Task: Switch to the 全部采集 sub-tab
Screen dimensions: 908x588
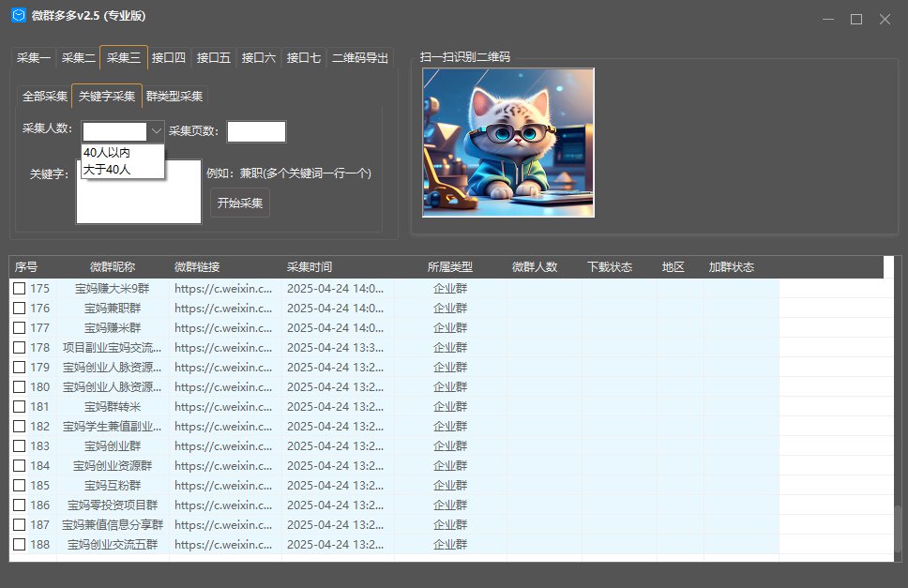Action: point(45,97)
